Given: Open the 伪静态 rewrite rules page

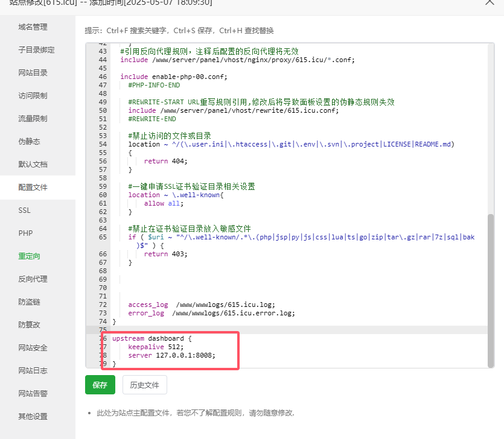Looking at the screenshot, I should tap(29, 142).
